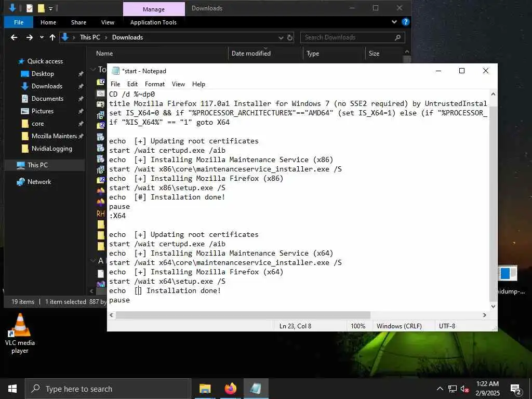
Task: Click taskbar 'Type here to search' box
Action: tap(108, 389)
